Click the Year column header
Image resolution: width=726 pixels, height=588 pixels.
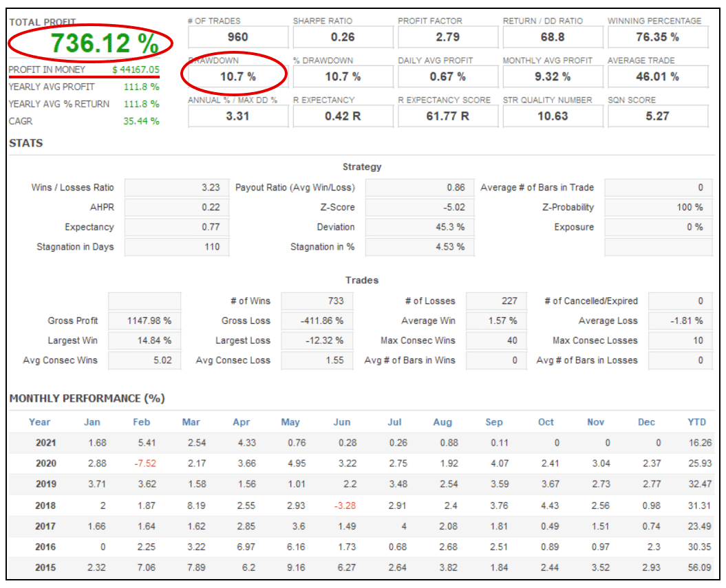[39, 422]
